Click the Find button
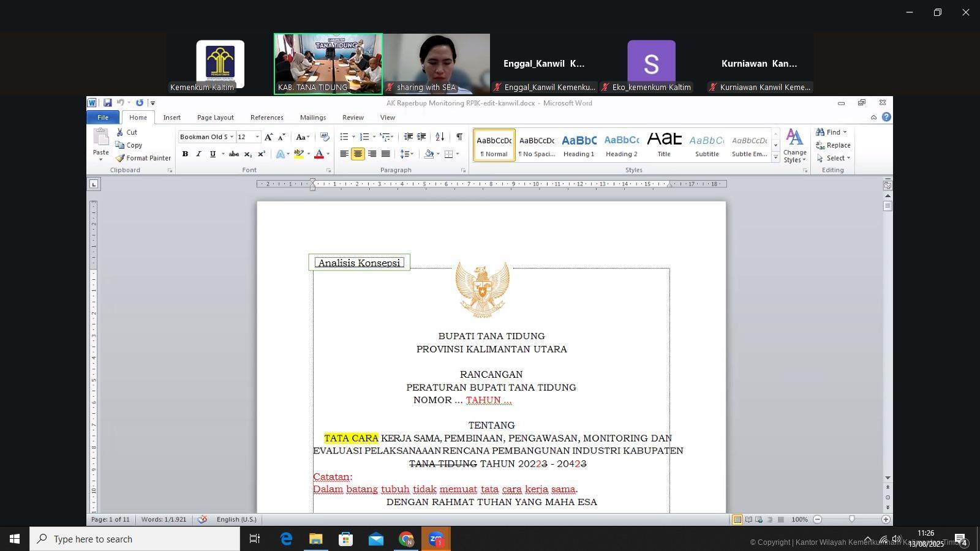The width and height of the screenshot is (980, 551). pos(831,132)
